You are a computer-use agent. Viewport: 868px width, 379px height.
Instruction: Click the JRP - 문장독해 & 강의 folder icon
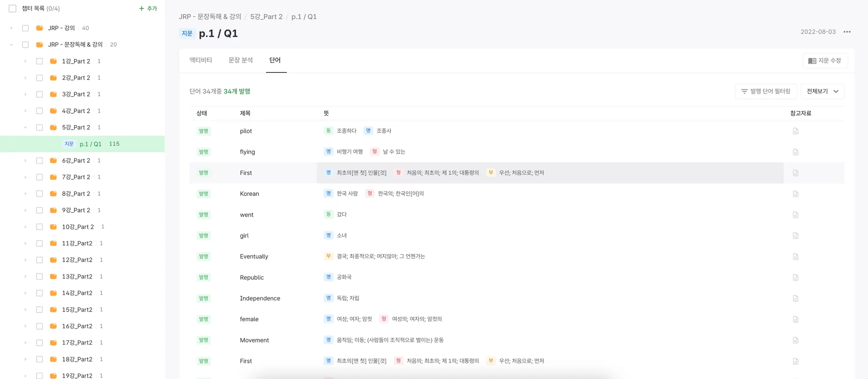[x=39, y=45]
